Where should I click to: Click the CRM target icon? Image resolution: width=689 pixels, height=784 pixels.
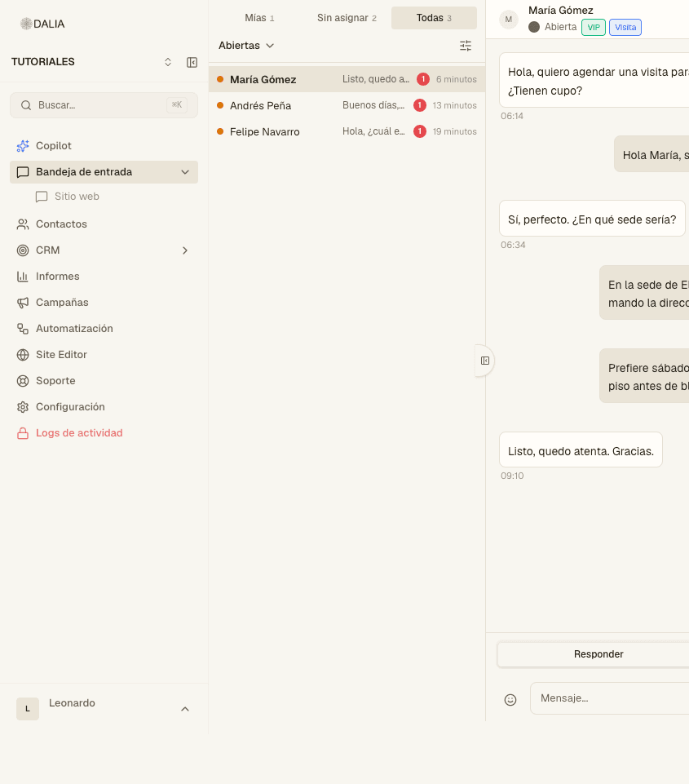(x=23, y=250)
